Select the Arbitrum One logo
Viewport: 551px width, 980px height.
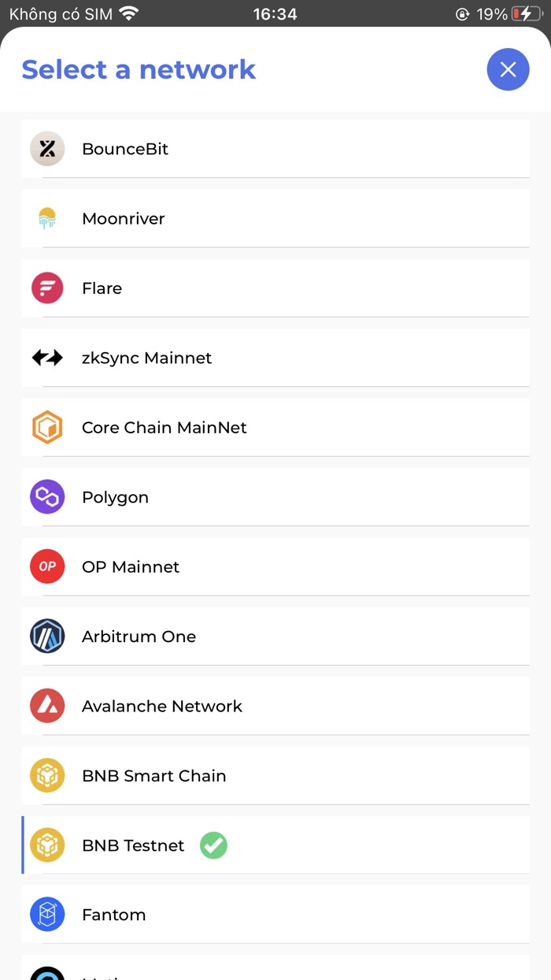[x=47, y=636]
